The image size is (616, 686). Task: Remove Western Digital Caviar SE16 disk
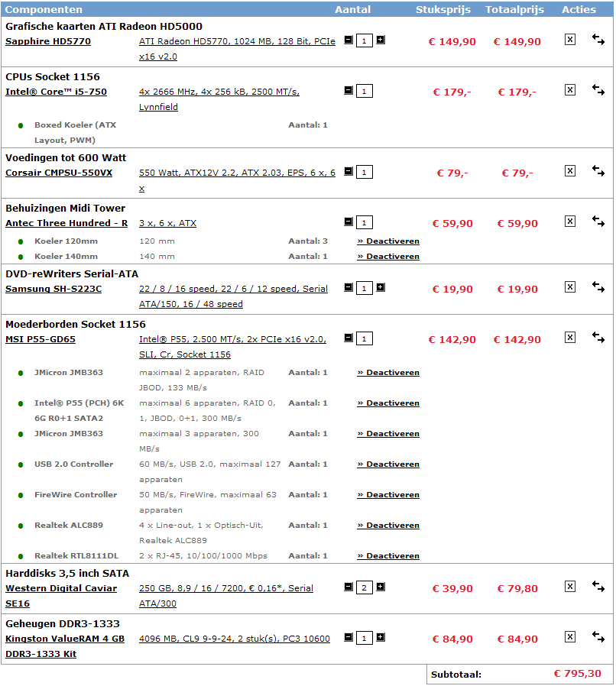tap(570, 587)
